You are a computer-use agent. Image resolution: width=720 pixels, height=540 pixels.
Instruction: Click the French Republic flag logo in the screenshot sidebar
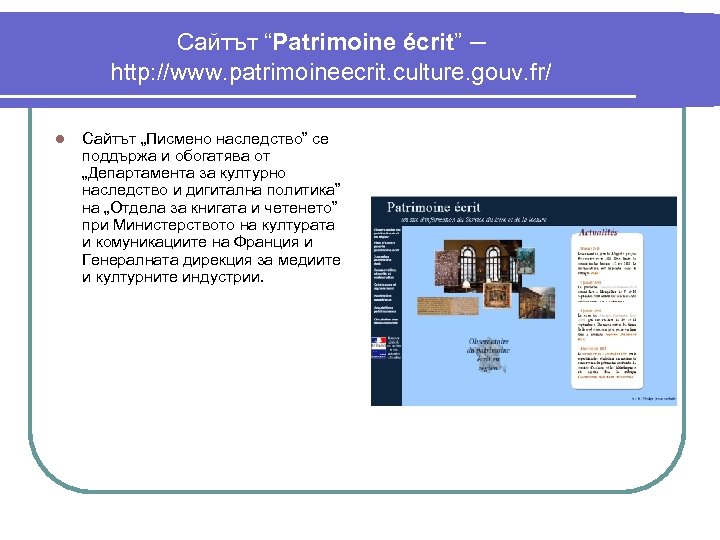(379, 347)
